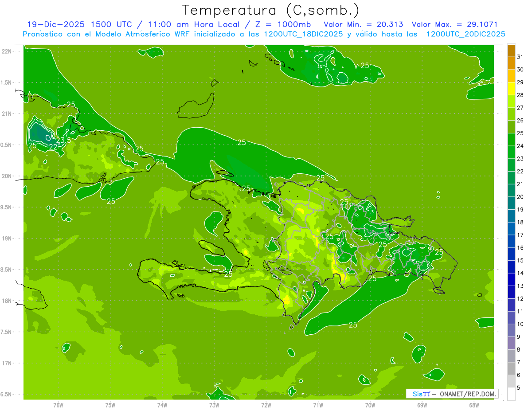532x411 pixels.
Task: Click the purple swatch between 9 and 10
Action: click(511, 330)
